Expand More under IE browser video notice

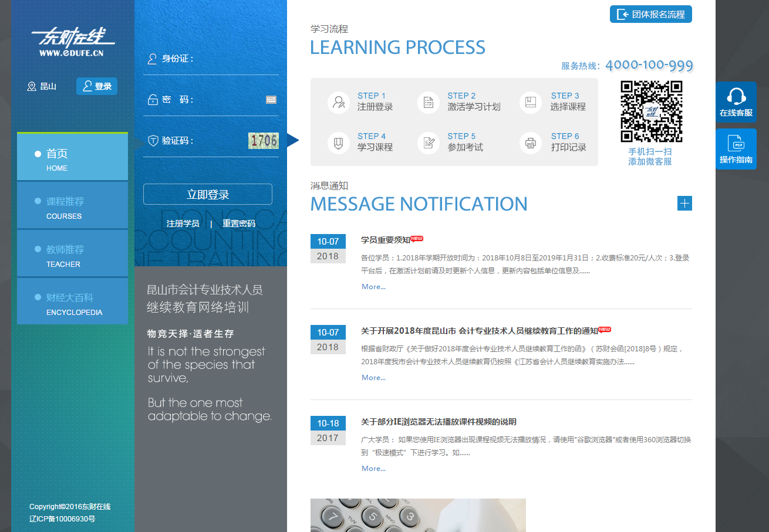[373, 469]
